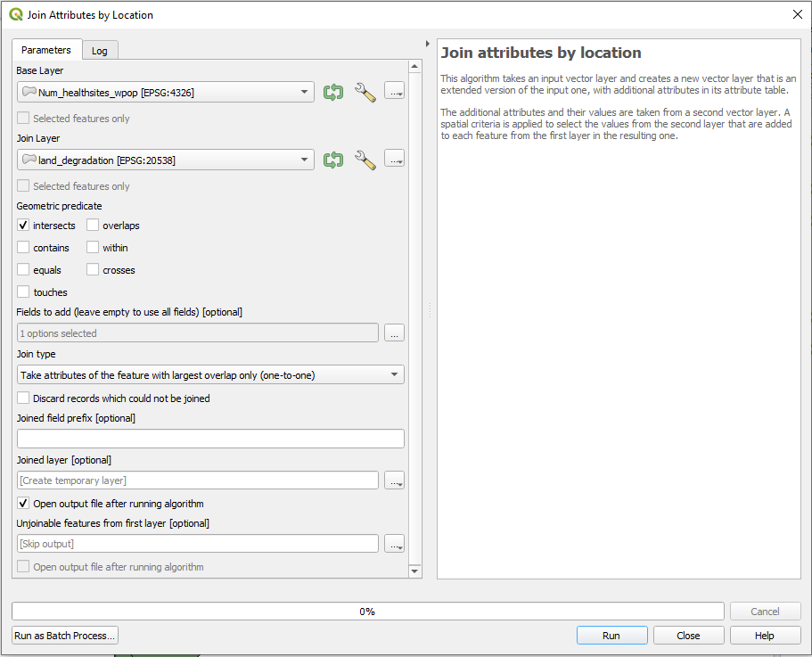Enable the overlaps geometric predicate

click(x=93, y=226)
